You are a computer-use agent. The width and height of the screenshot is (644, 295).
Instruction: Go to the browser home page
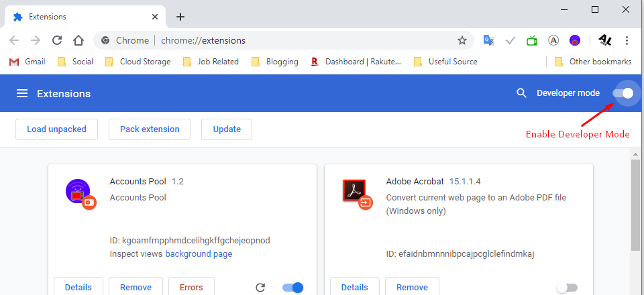(78, 40)
